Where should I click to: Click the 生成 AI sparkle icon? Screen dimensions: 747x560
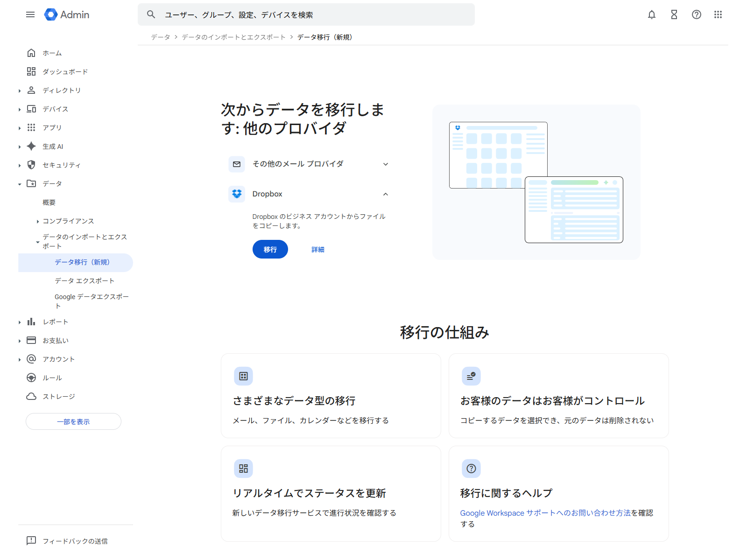pos(31,146)
